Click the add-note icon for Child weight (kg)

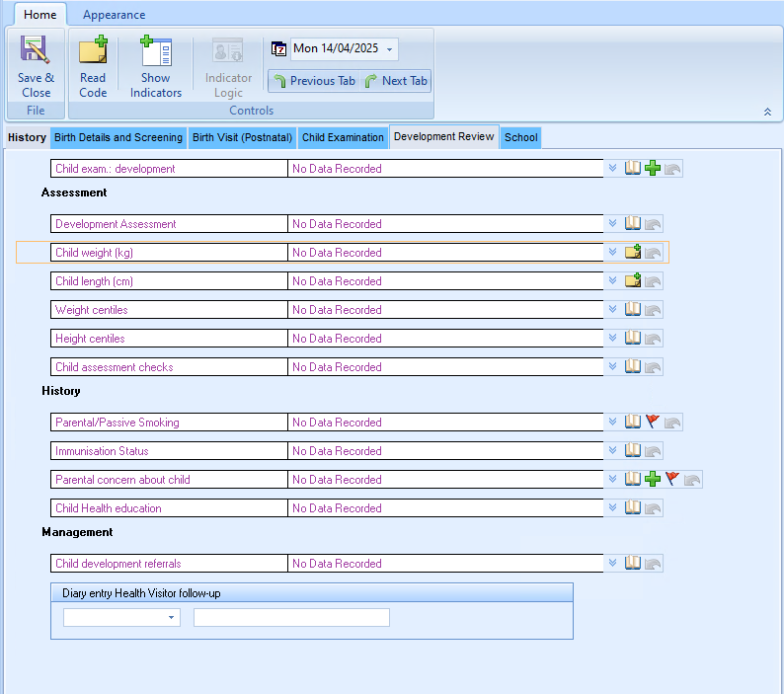[x=633, y=252]
